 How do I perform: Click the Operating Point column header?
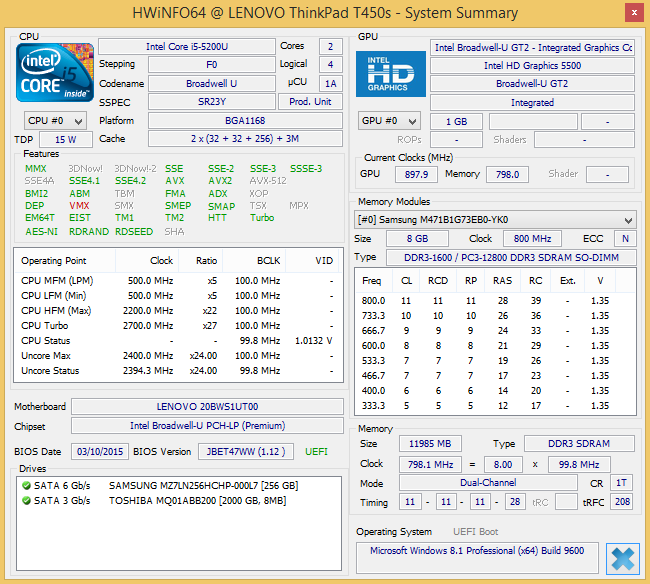point(65,261)
